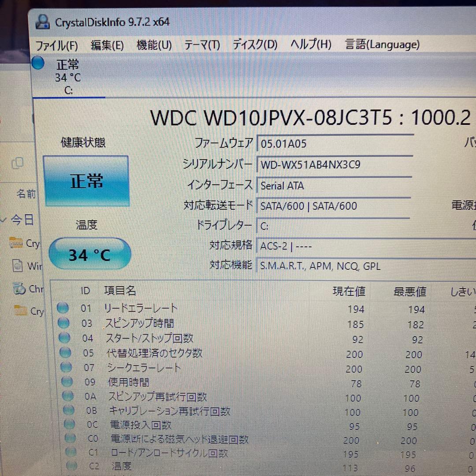Click the interface field Serial ATA

point(334,185)
